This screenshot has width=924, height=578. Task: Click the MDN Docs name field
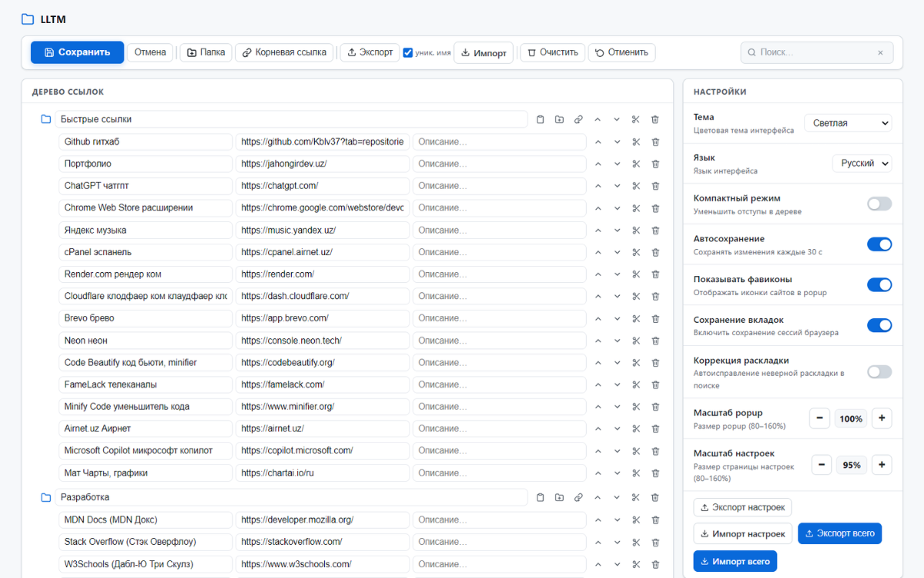(146, 520)
